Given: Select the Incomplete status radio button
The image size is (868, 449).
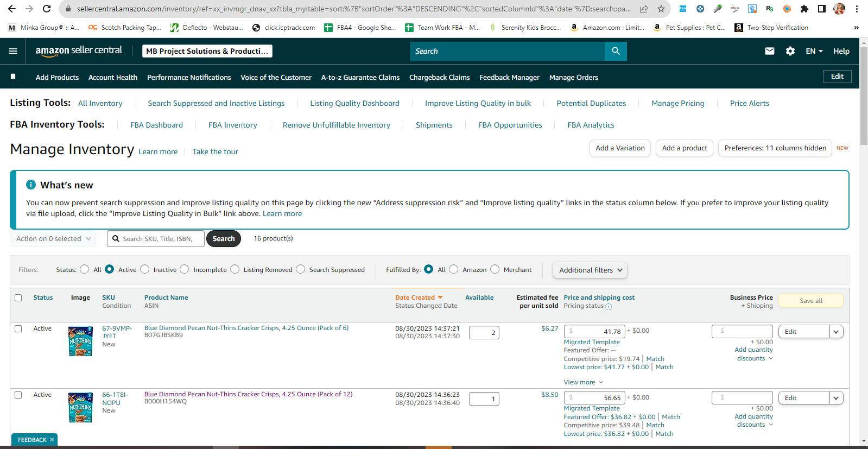Looking at the screenshot, I should pos(185,269).
